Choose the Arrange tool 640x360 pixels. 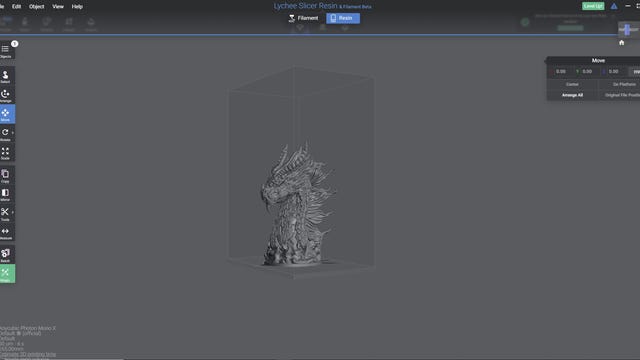pyautogui.click(x=6, y=96)
